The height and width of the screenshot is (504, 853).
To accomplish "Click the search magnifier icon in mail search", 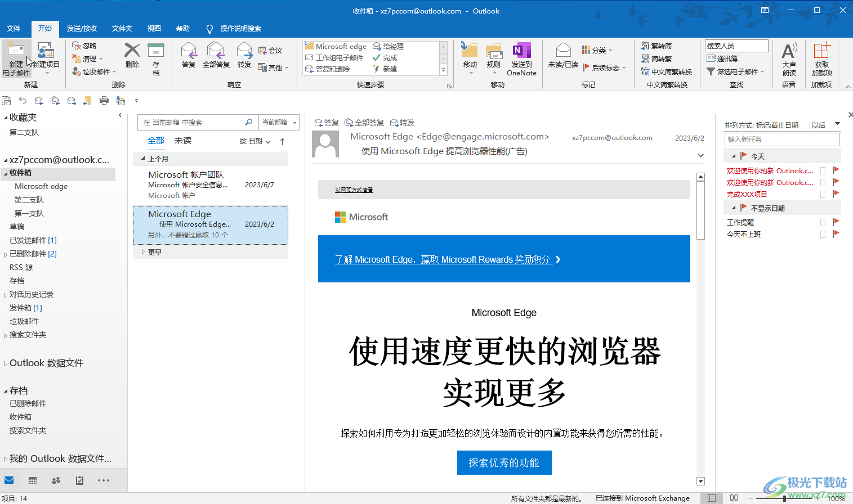I will (248, 122).
